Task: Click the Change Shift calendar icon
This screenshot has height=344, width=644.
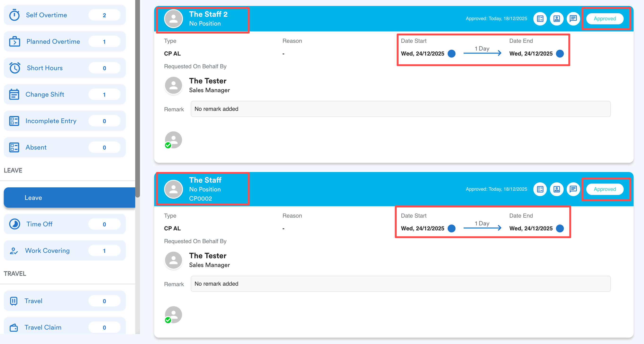Action: (x=14, y=95)
